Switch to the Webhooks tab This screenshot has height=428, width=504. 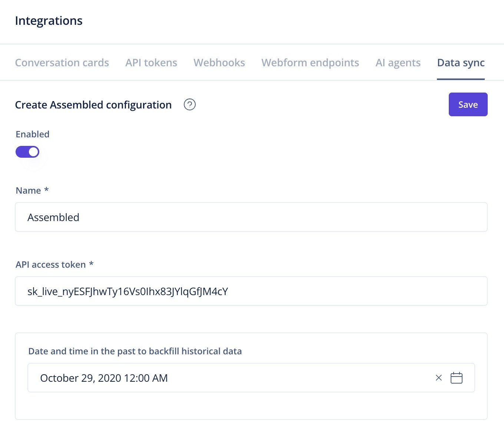point(219,63)
